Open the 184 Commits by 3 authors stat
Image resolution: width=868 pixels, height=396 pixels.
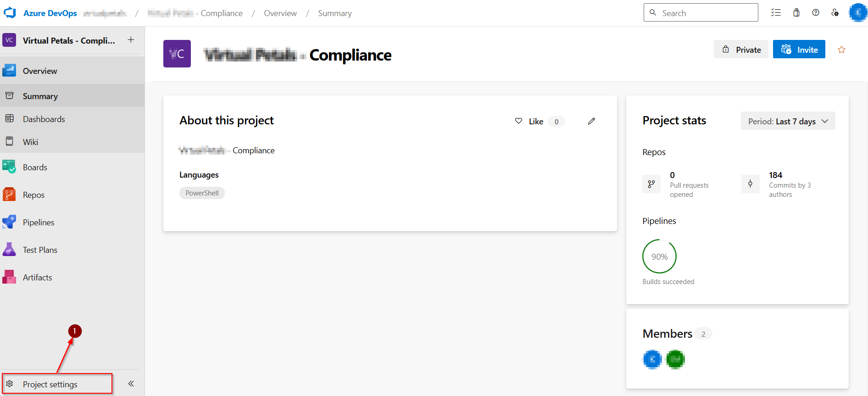[x=790, y=184]
